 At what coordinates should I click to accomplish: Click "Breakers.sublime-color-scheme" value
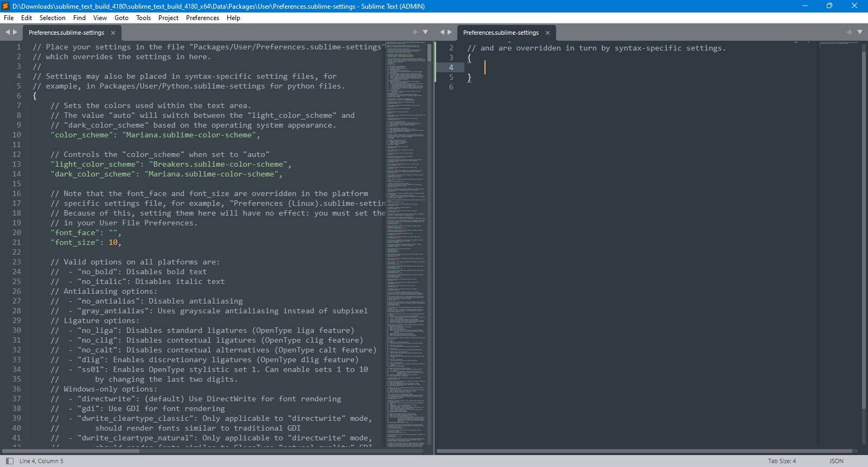[x=218, y=164]
